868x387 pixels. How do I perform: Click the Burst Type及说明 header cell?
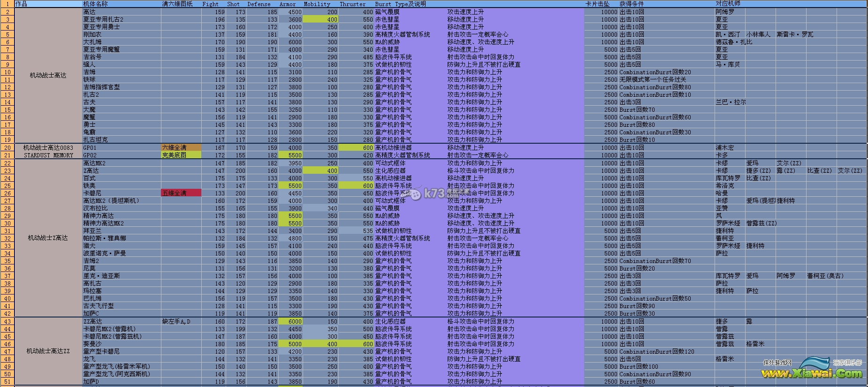point(479,4)
